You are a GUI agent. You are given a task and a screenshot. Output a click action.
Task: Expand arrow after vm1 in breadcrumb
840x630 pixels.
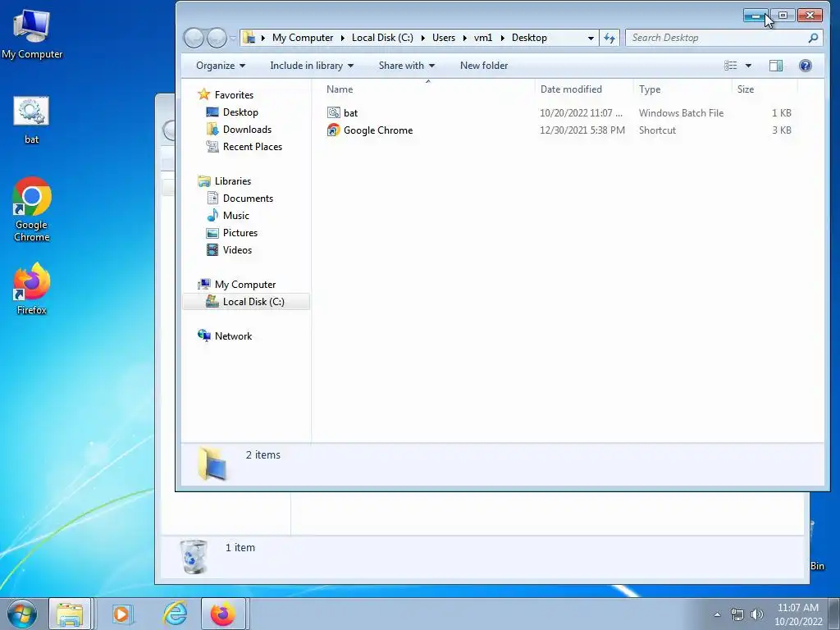(x=503, y=38)
